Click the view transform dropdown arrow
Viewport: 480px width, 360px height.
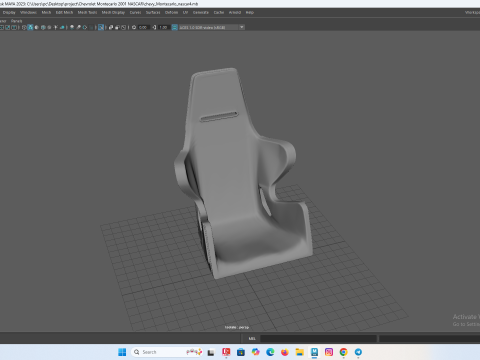(242, 27)
